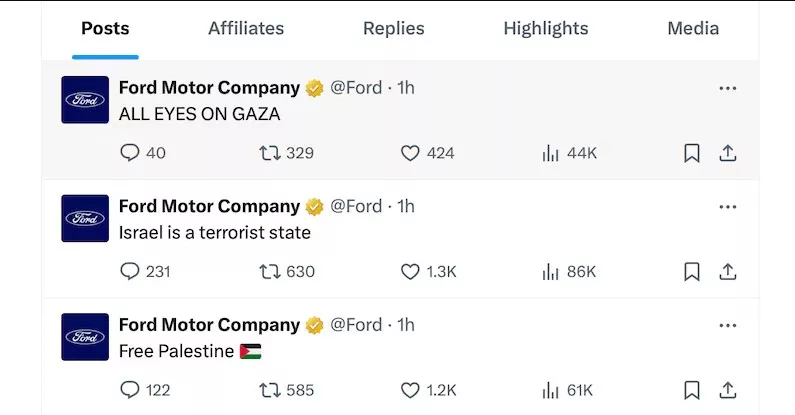Image resolution: width=795 pixels, height=415 pixels.
Task: View analytics for the 86K views post
Action: (550, 271)
